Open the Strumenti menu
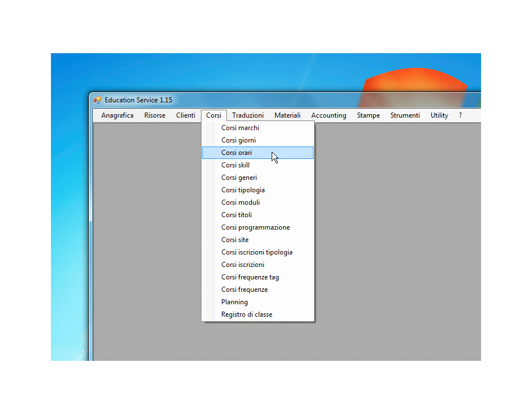Image resolution: width=532 pixels, height=414 pixels. [405, 115]
